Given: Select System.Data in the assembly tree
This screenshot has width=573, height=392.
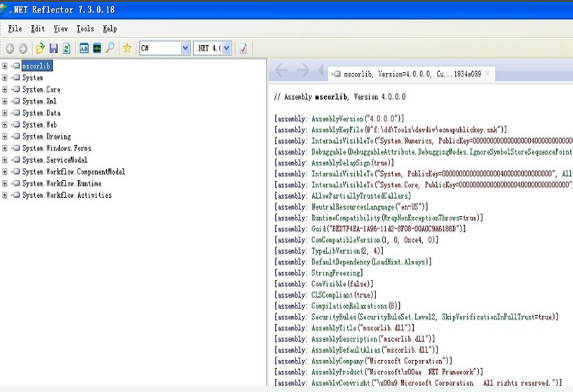Looking at the screenshot, I should coord(41,113).
